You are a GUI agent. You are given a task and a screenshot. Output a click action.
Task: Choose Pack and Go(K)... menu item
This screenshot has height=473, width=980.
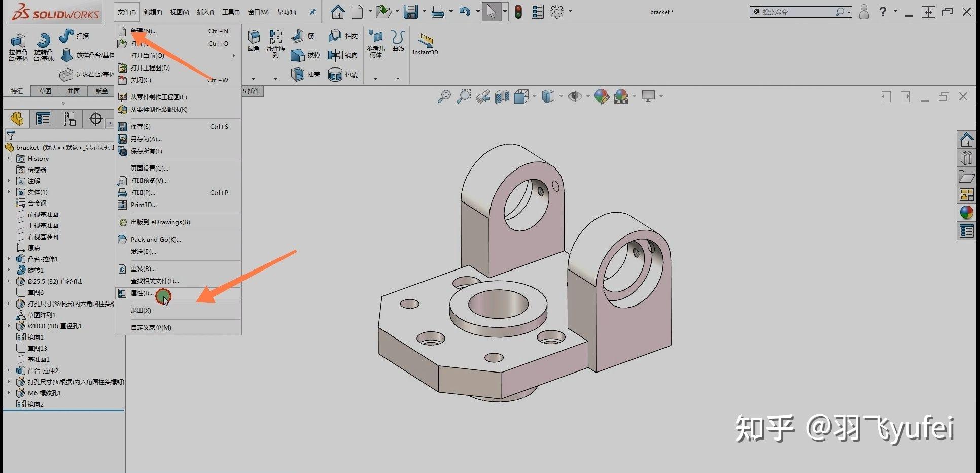(x=178, y=239)
